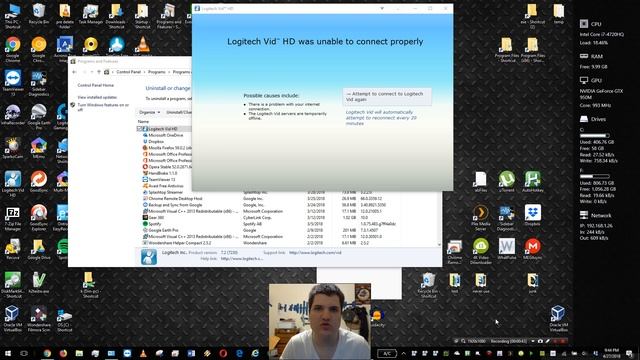Image resolution: width=640 pixels, height=360 pixels.
Task: Open Recuva desktop shortcut
Action: click(x=13, y=250)
